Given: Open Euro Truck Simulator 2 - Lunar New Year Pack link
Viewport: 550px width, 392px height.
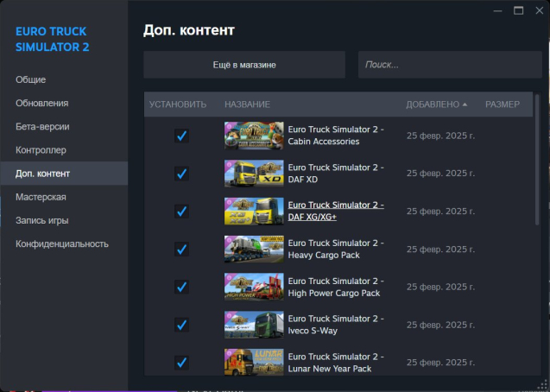Looking at the screenshot, I should (x=336, y=363).
